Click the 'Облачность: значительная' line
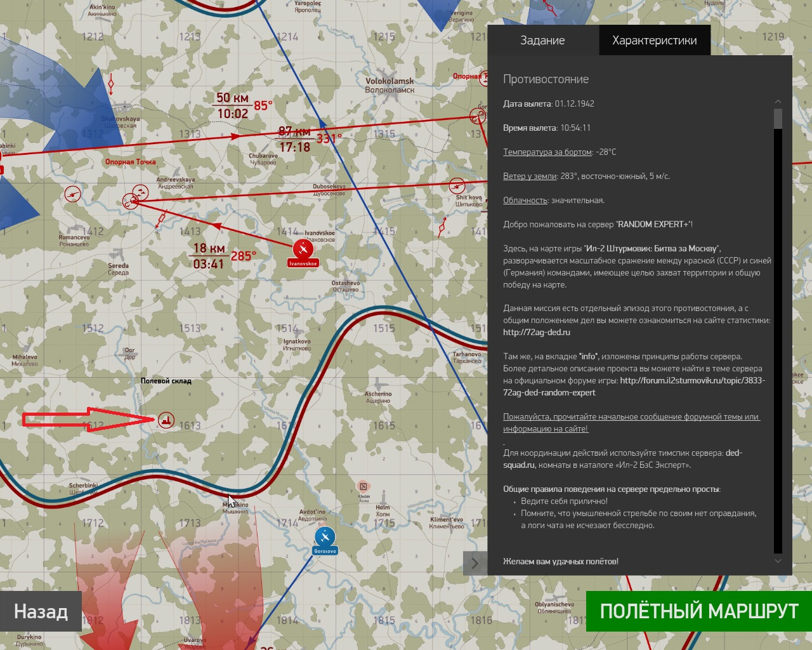This screenshot has height=650, width=812. [x=554, y=200]
